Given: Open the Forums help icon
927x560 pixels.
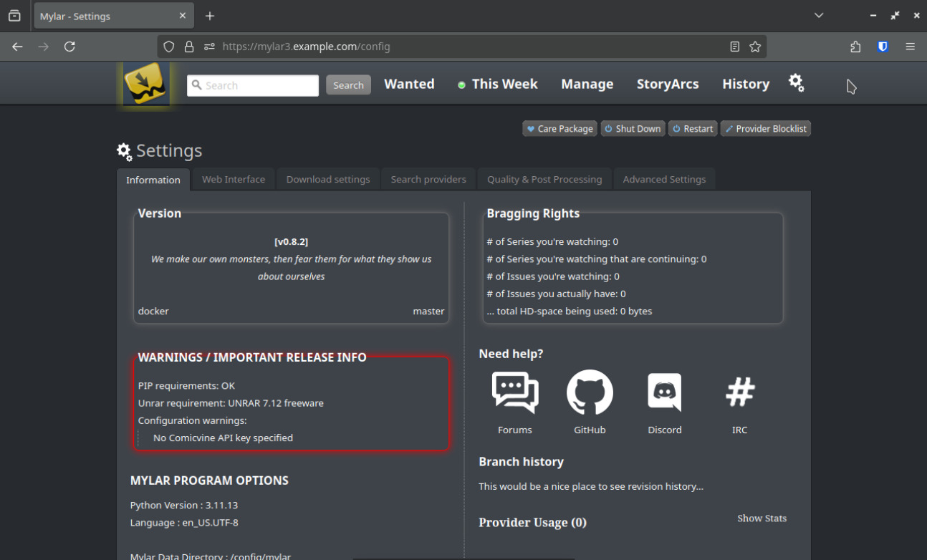Looking at the screenshot, I should [514, 392].
